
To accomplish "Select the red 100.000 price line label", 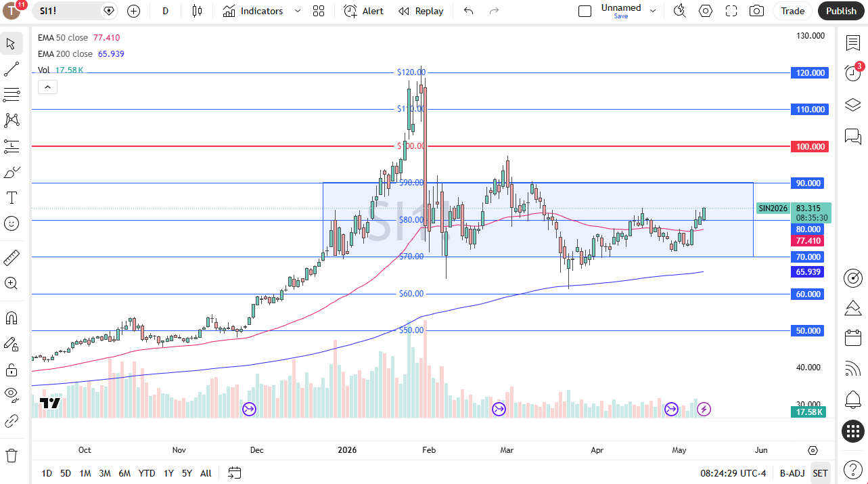I will (809, 146).
